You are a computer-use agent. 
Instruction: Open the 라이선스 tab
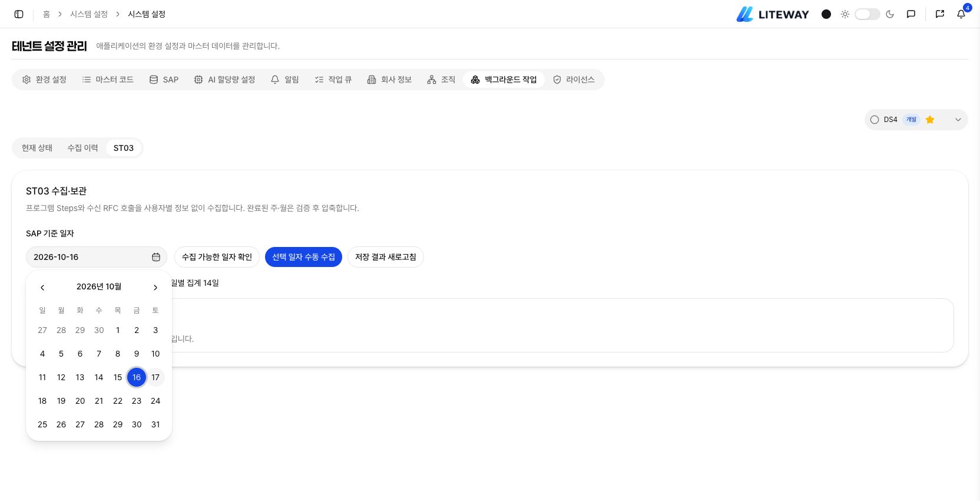(574, 80)
